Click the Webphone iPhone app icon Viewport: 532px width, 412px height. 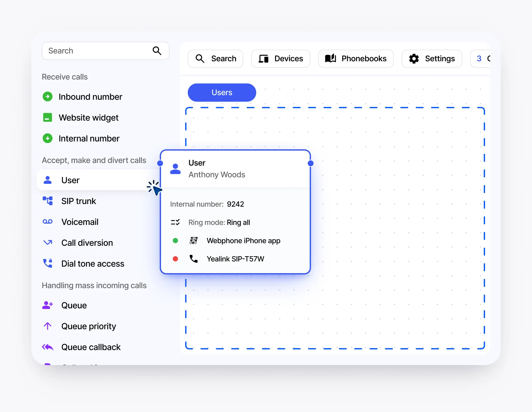[194, 241]
